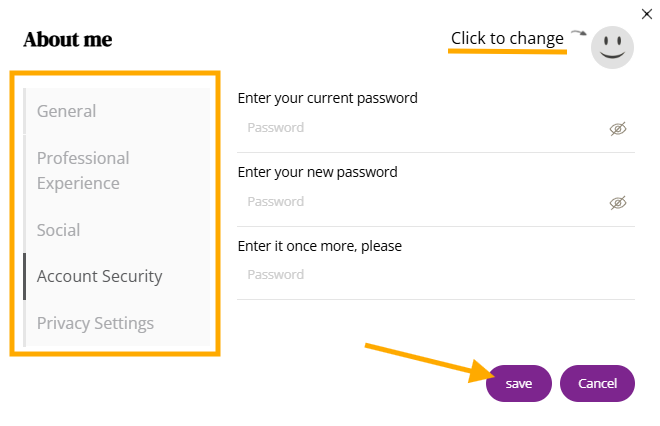Show the new password with the eye icon

[x=618, y=203]
